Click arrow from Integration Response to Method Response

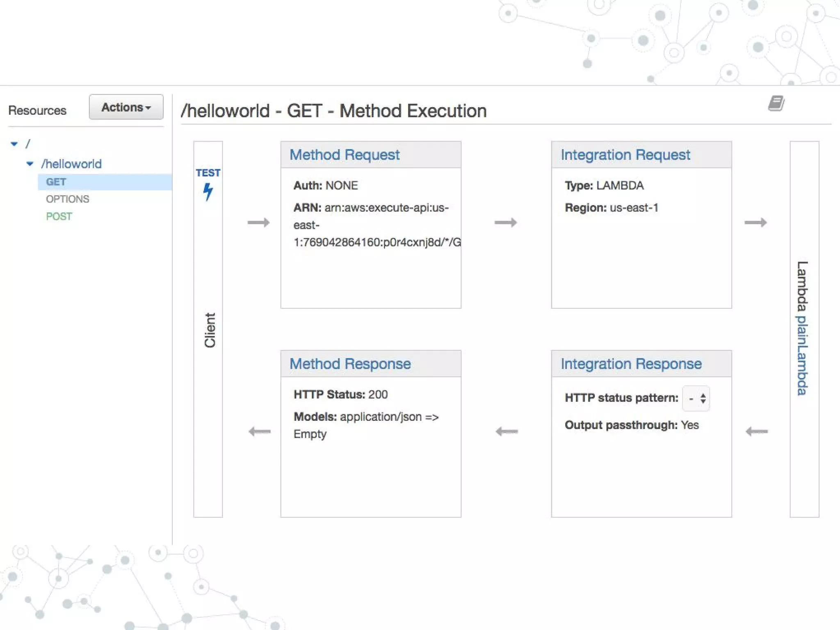pyautogui.click(x=507, y=431)
